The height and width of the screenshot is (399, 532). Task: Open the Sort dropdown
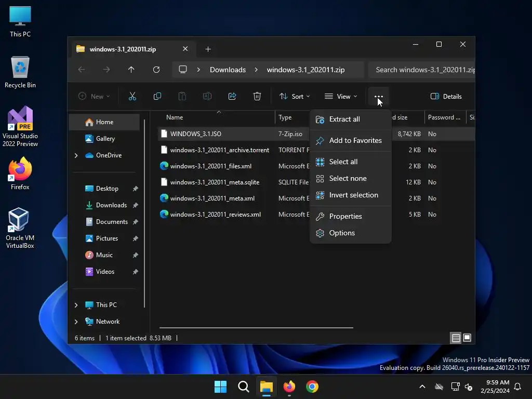[x=295, y=96]
